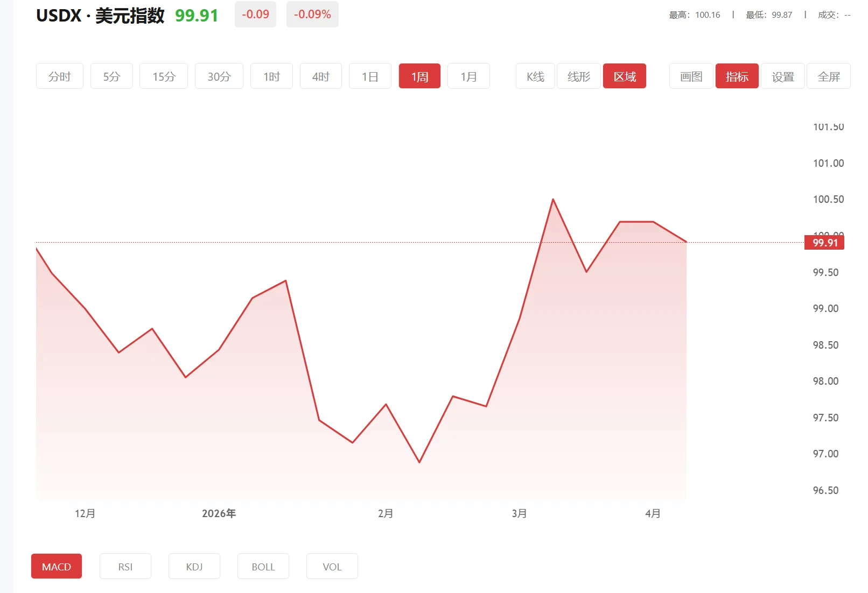Select the 区域 area chart style
Viewport: 868px width, 593px height.
pyautogui.click(x=624, y=76)
